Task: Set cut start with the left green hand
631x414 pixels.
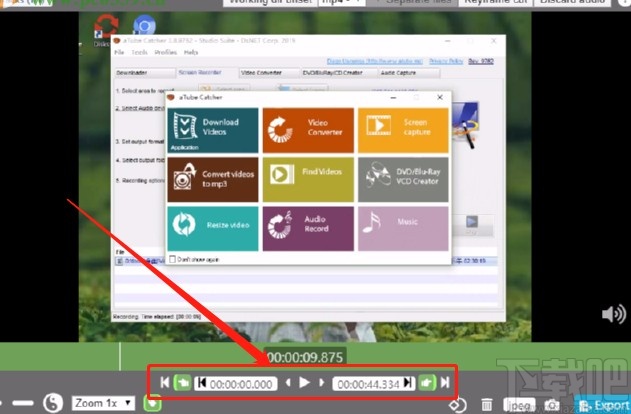Action: click(182, 382)
